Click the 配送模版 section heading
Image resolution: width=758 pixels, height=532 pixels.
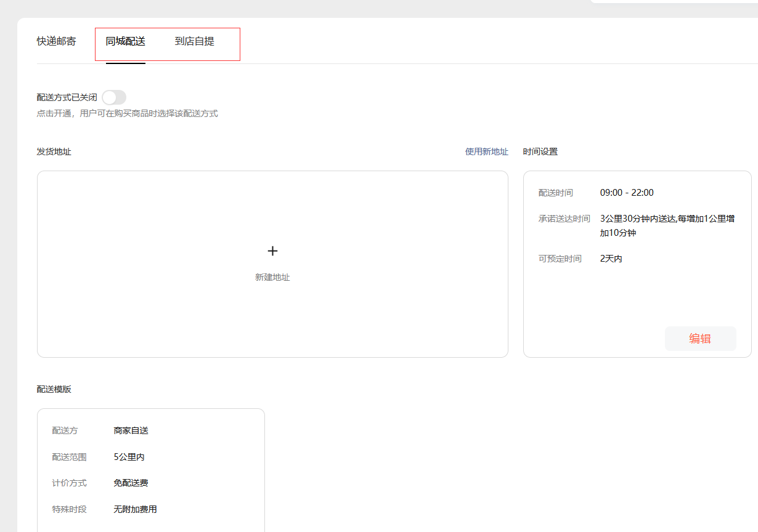(x=54, y=389)
